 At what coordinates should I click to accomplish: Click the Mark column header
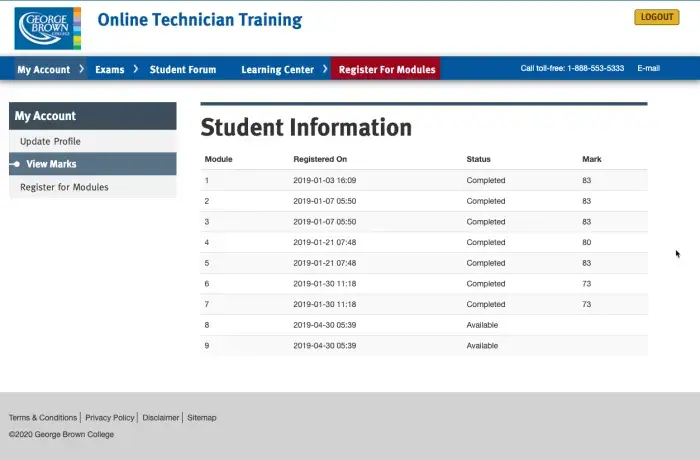[592, 159]
